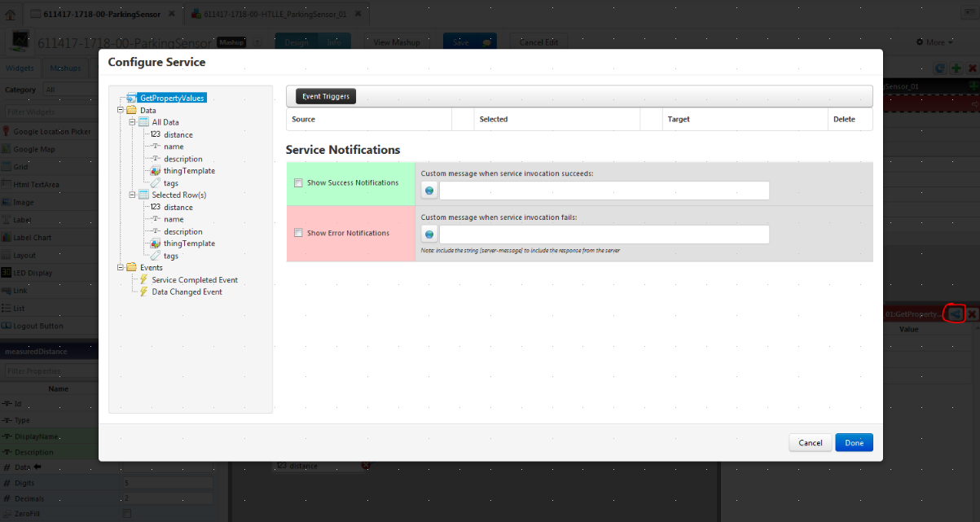Click the Data folder icon
This screenshot has width=980, height=522.
point(131,110)
